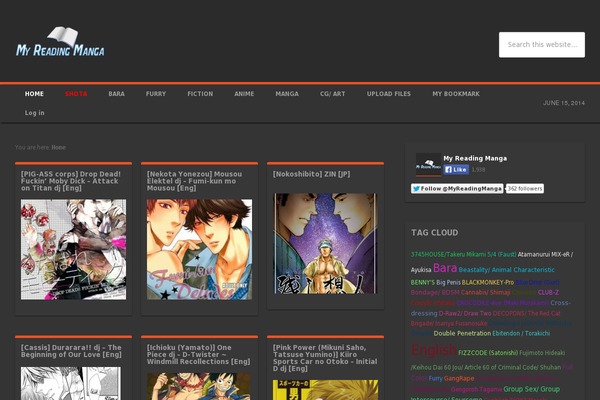This screenshot has width=600, height=400.
Task: Click the Home breadcrumb link
Action: click(59, 147)
